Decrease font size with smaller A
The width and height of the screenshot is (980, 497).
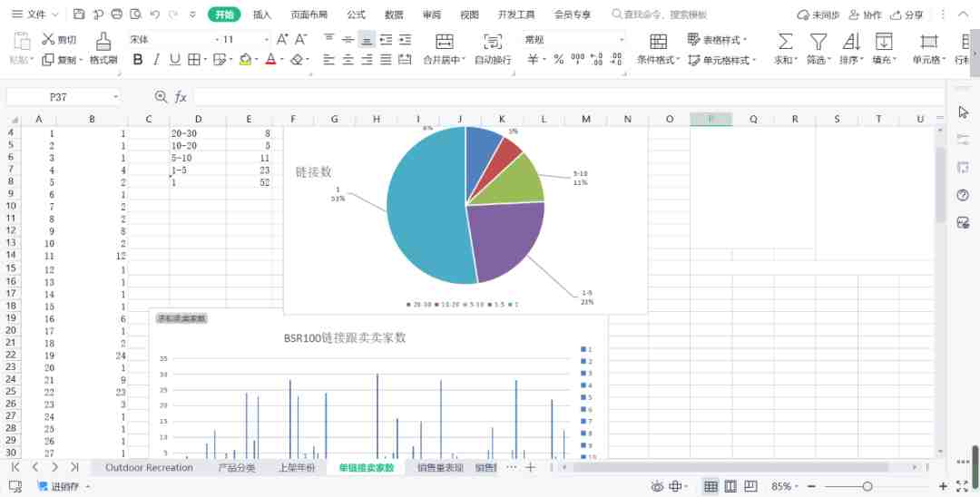click(x=300, y=40)
